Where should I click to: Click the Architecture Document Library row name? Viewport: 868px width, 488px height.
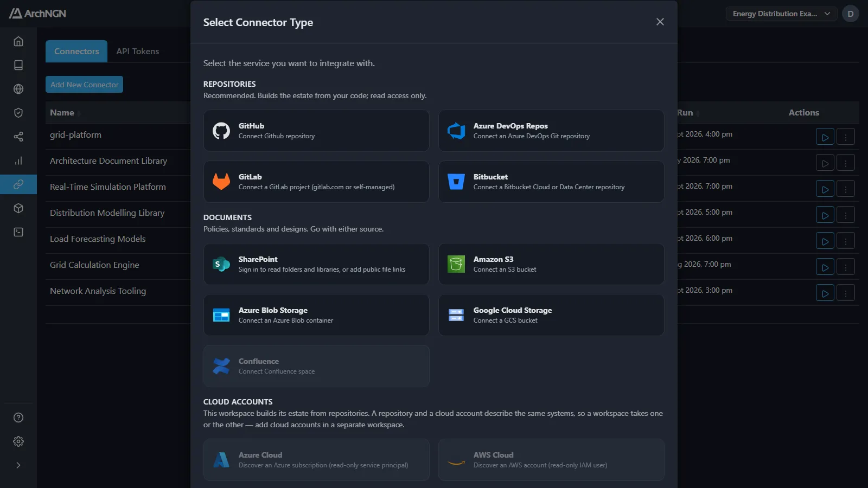pyautogui.click(x=108, y=161)
